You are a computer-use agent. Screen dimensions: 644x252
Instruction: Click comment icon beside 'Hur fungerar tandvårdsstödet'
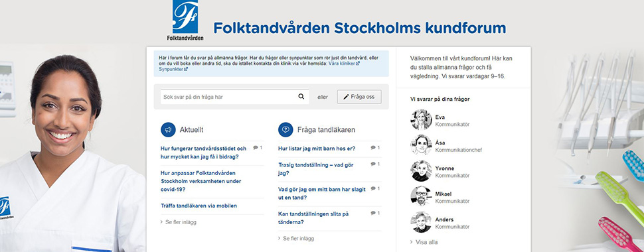click(256, 148)
